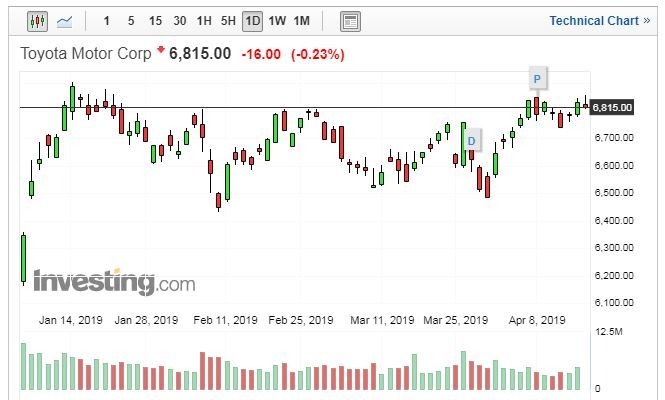This screenshot has width=665, height=400.
Task: Click the Feb 11, 2019 date label
Action: (225, 320)
